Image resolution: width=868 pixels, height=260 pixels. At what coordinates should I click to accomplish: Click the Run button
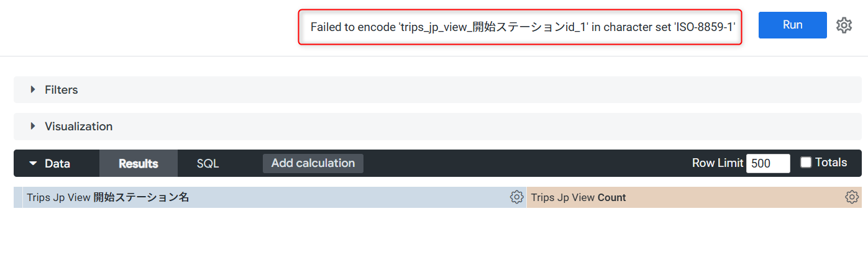tap(793, 25)
